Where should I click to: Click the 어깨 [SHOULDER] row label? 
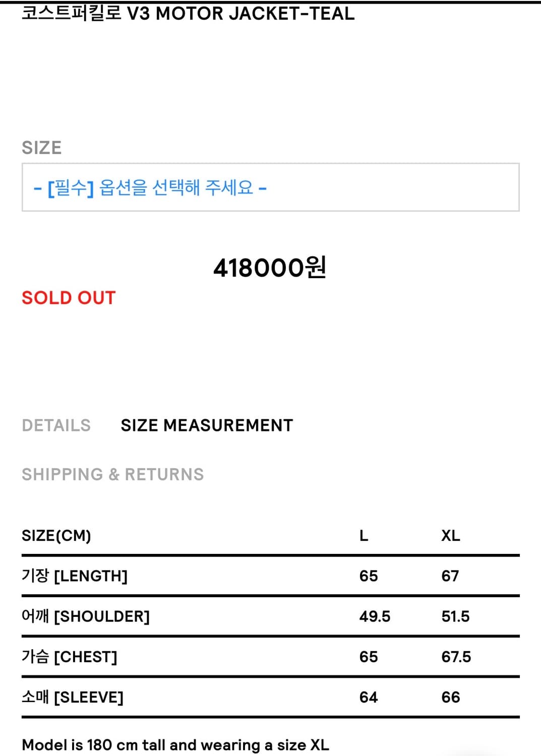[86, 616]
